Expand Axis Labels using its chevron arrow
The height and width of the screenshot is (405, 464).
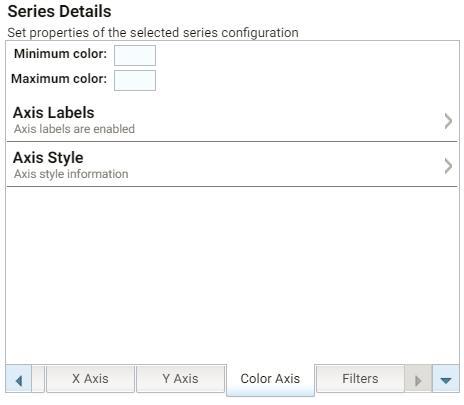click(448, 121)
